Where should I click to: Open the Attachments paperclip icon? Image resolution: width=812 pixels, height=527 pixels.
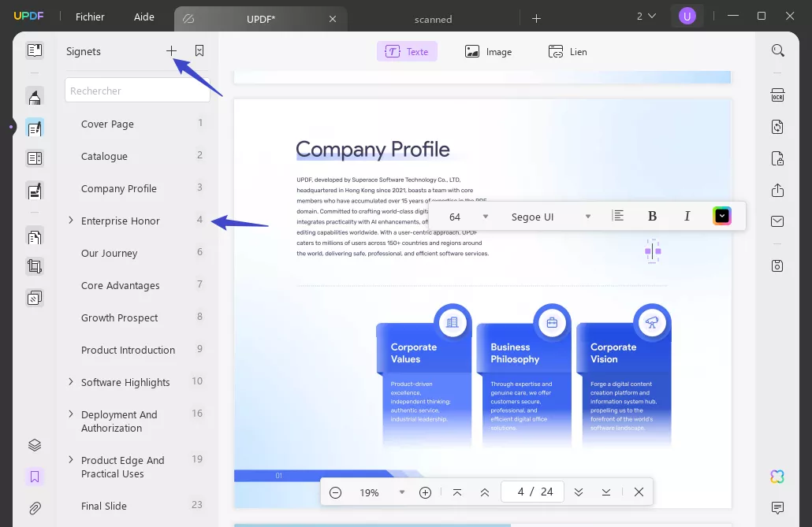click(x=35, y=508)
